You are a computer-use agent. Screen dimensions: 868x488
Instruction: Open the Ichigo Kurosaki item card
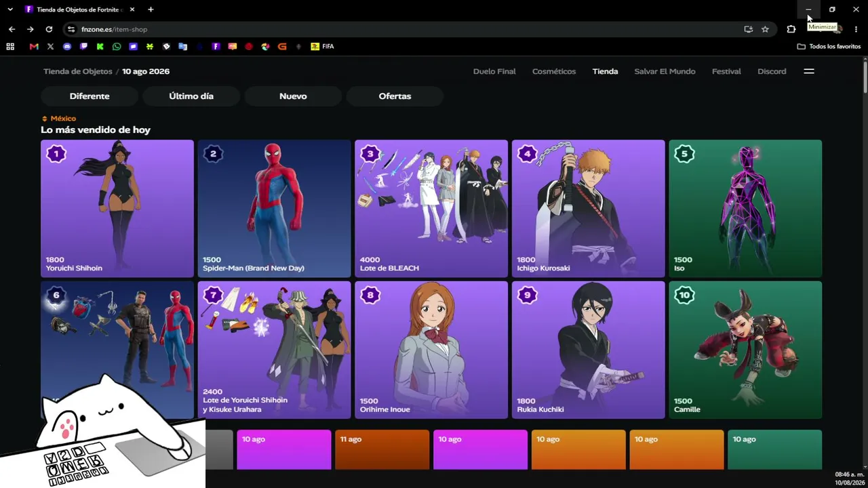(x=588, y=209)
